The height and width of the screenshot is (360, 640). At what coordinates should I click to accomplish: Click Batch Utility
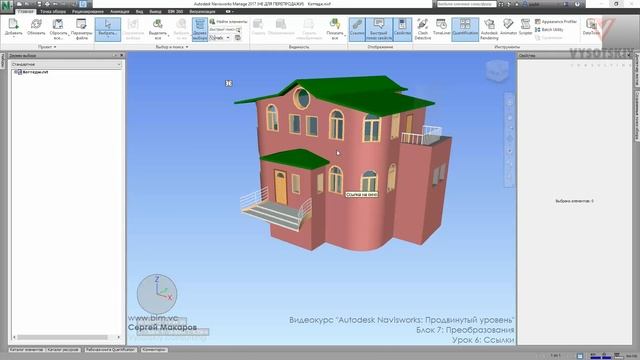tap(549, 30)
